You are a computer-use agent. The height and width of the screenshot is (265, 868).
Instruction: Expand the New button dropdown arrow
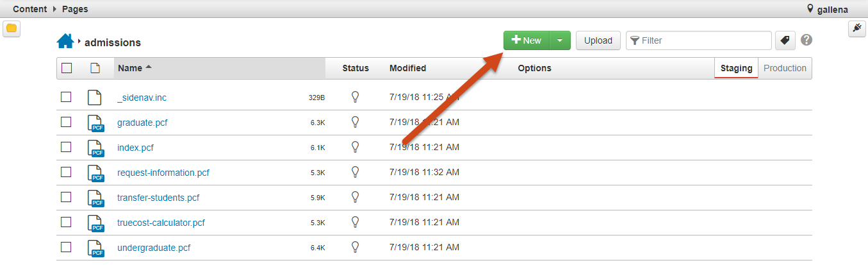(560, 40)
